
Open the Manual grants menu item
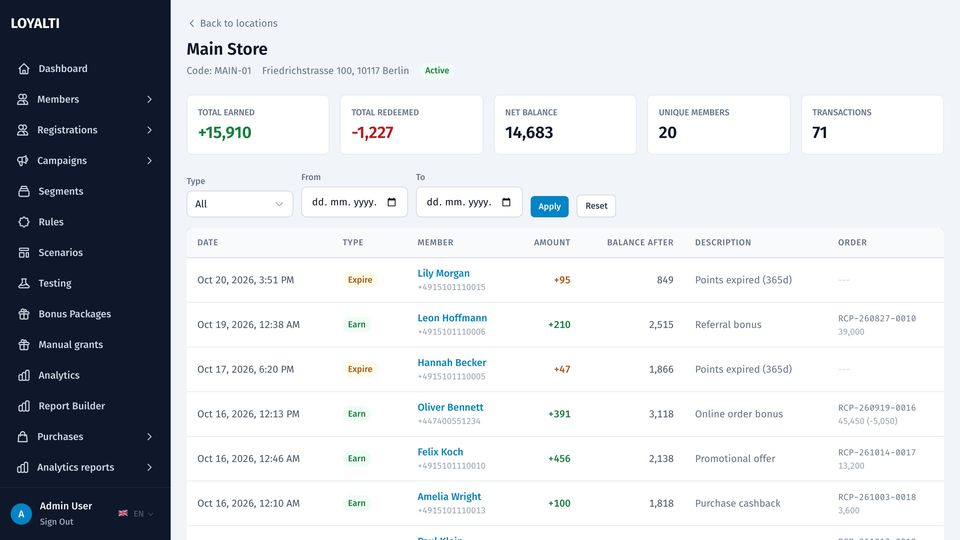point(85,344)
